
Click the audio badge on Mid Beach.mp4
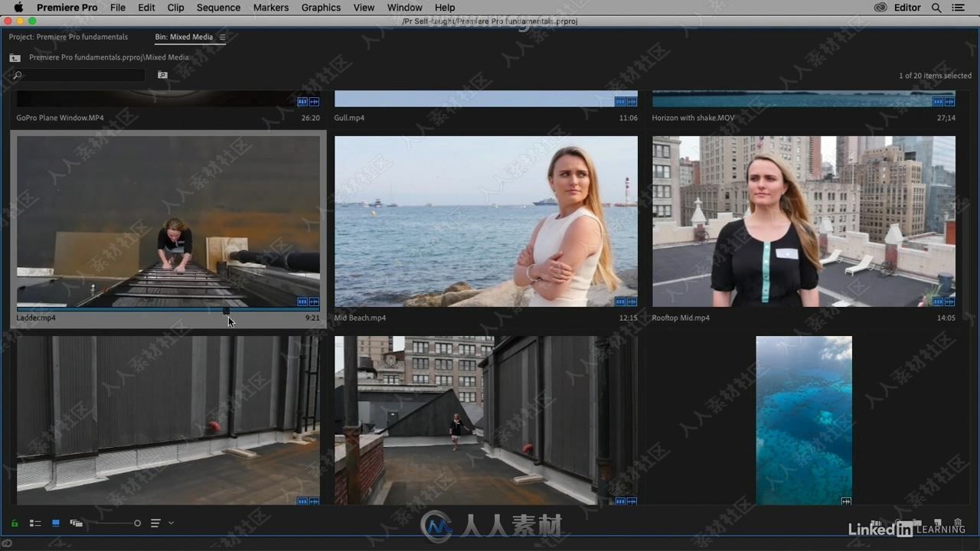pyautogui.click(x=632, y=302)
